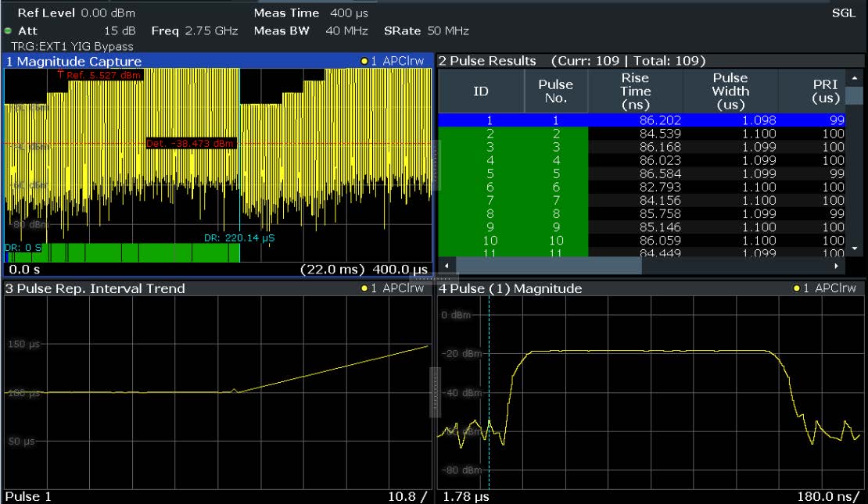
Task: Click the results table's scroll right arrow
Action: pyautogui.click(x=837, y=266)
